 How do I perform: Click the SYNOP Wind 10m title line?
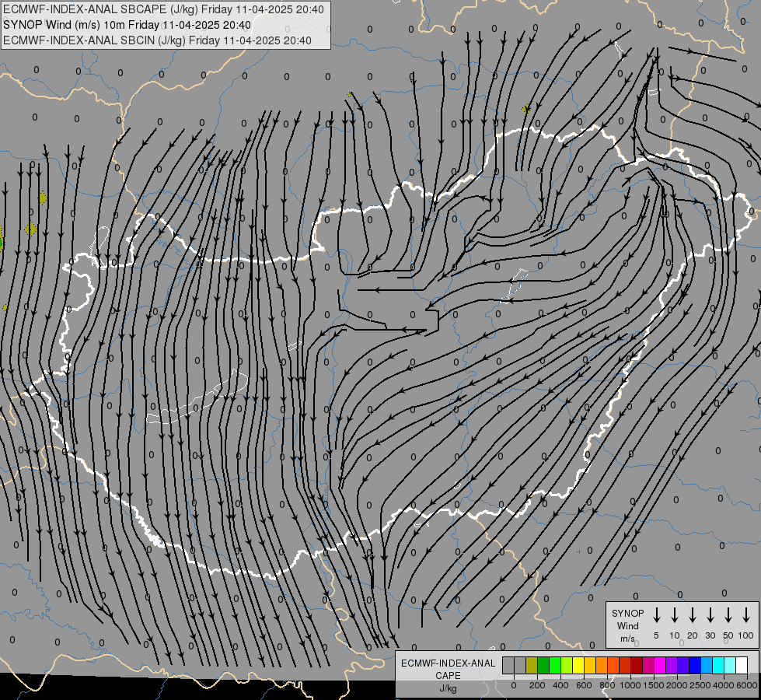pos(127,25)
